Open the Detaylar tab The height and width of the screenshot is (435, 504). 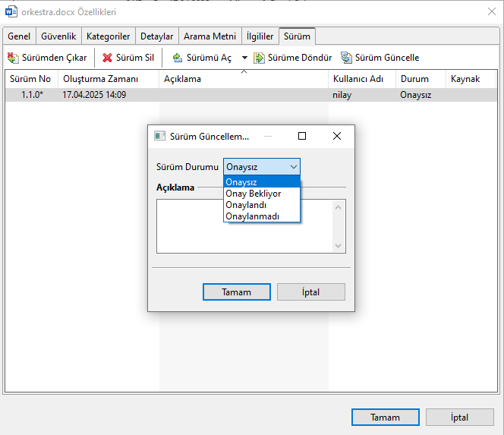coord(157,36)
